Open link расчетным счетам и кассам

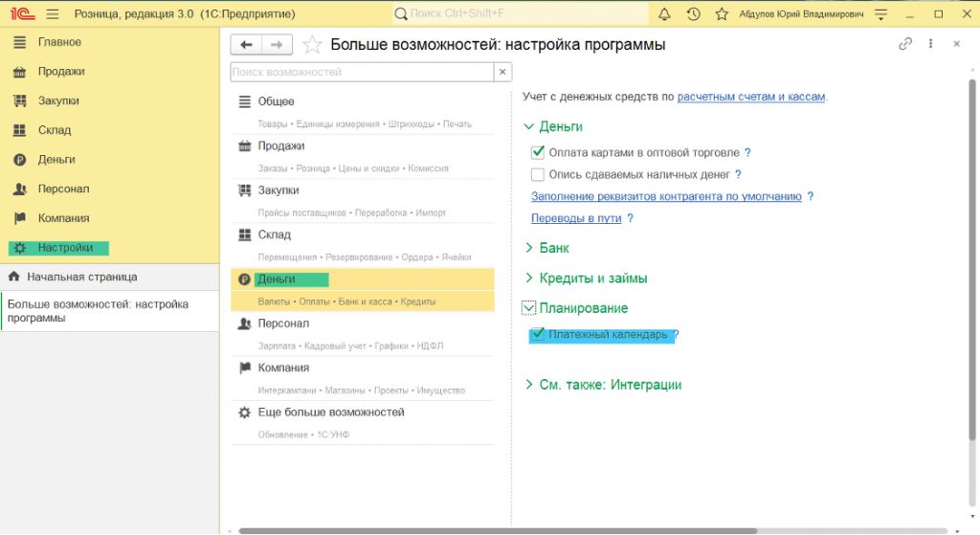(x=751, y=97)
